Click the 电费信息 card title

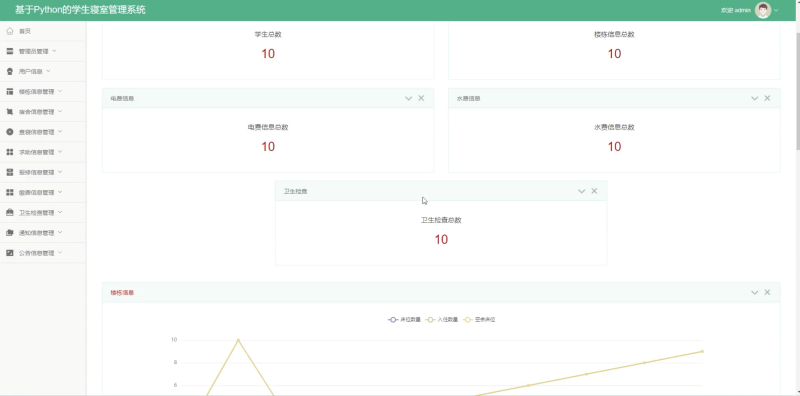tap(122, 98)
